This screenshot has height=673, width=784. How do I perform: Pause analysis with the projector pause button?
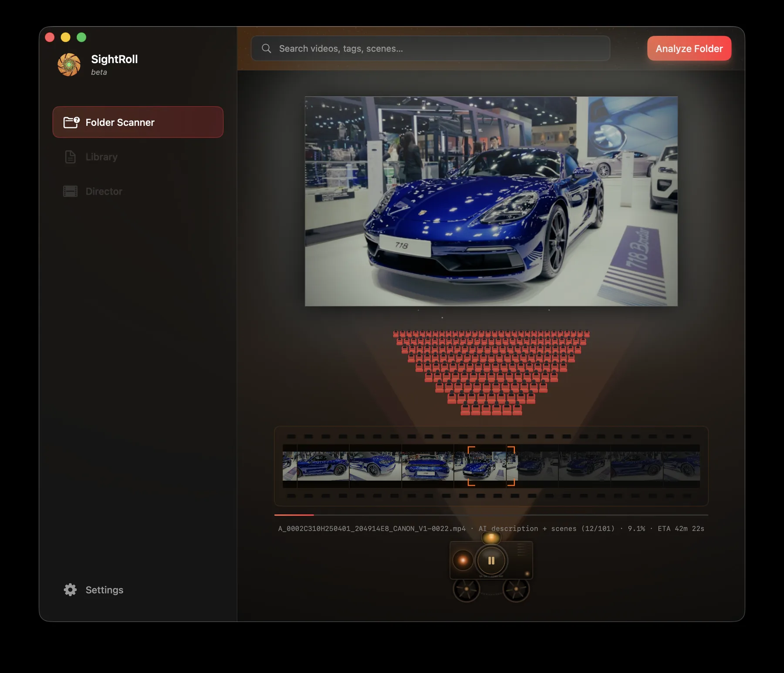(491, 561)
